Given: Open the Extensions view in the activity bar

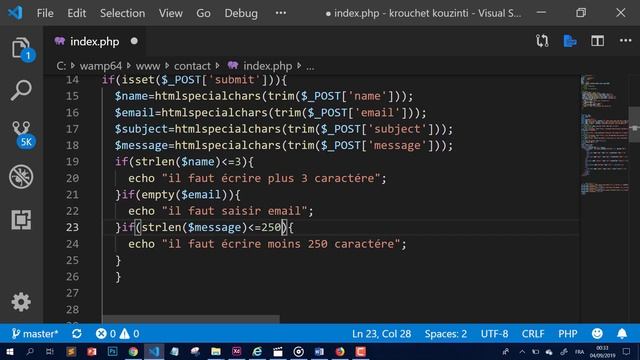Looking at the screenshot, I should pos(21,220).
